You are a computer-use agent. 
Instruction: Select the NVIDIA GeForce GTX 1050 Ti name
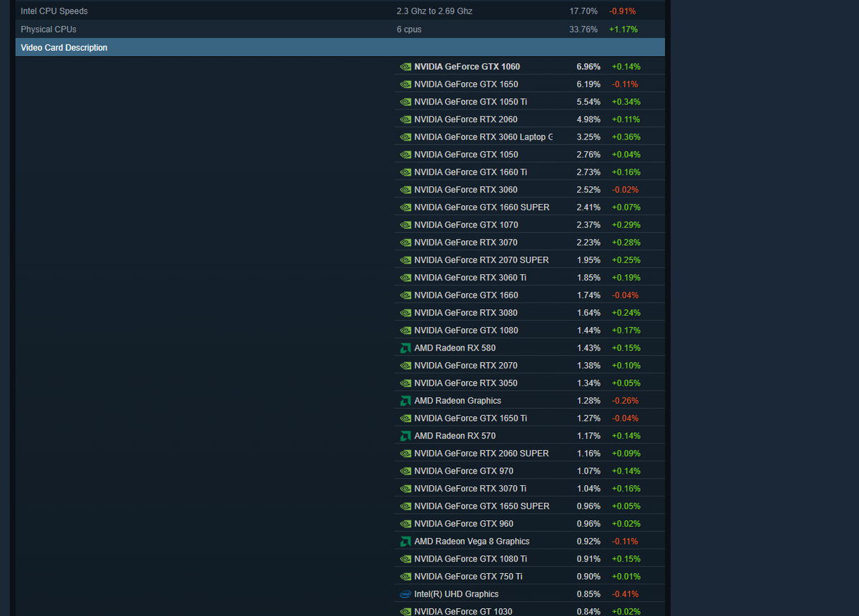coord(470,102)
